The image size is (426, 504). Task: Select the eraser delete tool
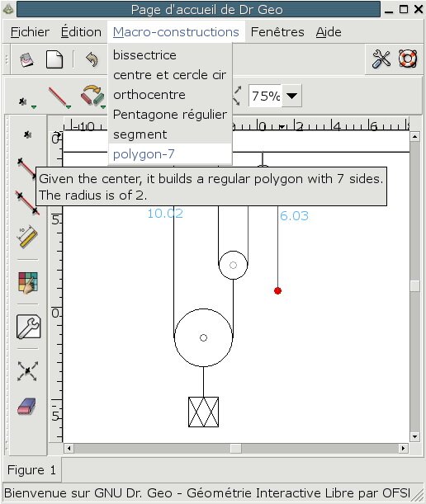pyautogui.click(x=27, y=407)
